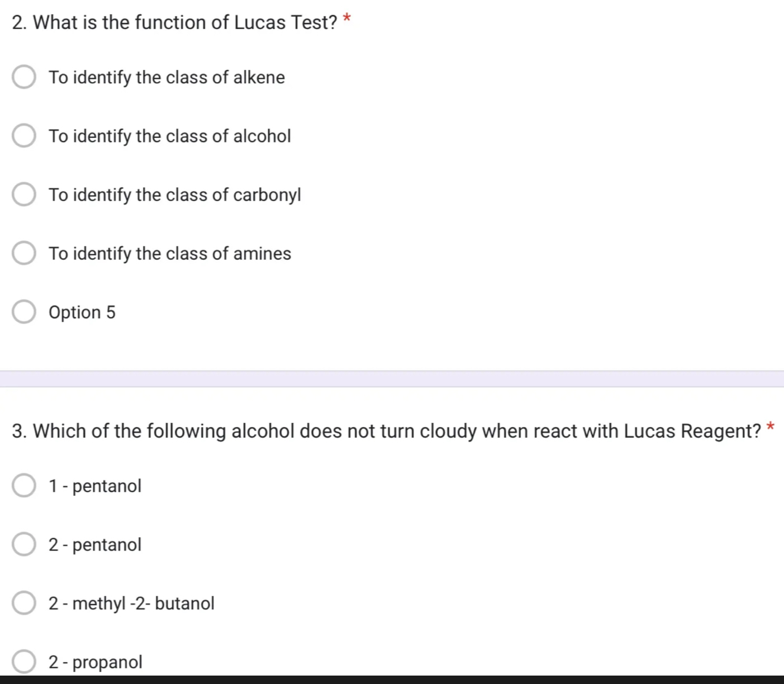Screen dimensions: 784x684
Task: Select 'To identify the class of alcohol' option
Action: [x=23, y=135]
